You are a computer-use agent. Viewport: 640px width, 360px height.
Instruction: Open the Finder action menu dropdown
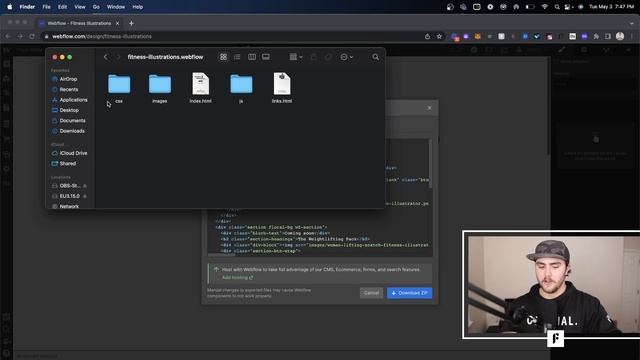point(347,57)
